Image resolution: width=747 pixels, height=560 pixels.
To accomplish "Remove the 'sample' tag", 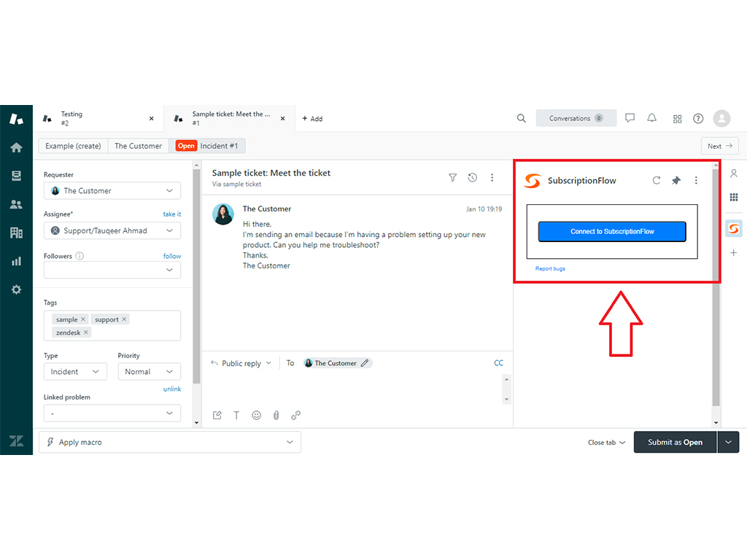I will pos(83,319).
